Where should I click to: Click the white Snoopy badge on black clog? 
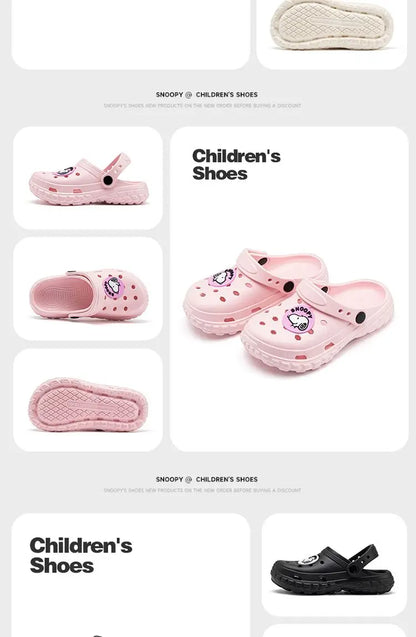(x=309, y=559)
